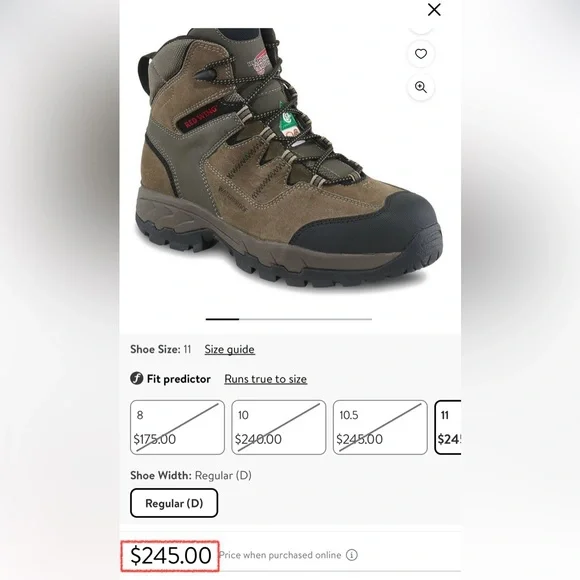Click the partially hidden circular icon above heart
580x580 pixels.
[421, 31]
